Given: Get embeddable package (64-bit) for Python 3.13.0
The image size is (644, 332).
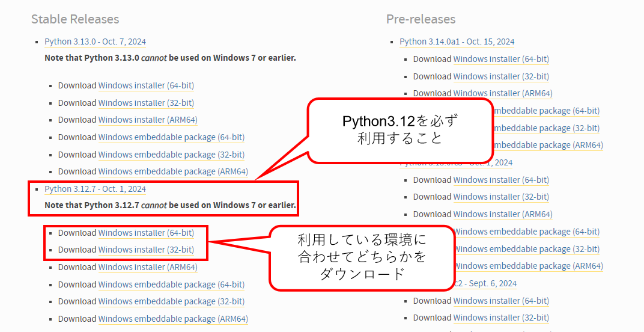Looking at the screenshot, I should coord(171,137).
